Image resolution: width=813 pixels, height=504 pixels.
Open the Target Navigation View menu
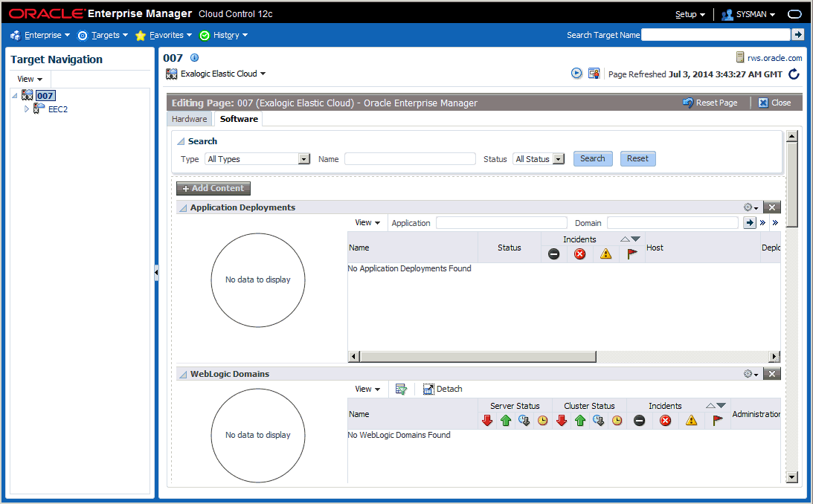[30, 80]
